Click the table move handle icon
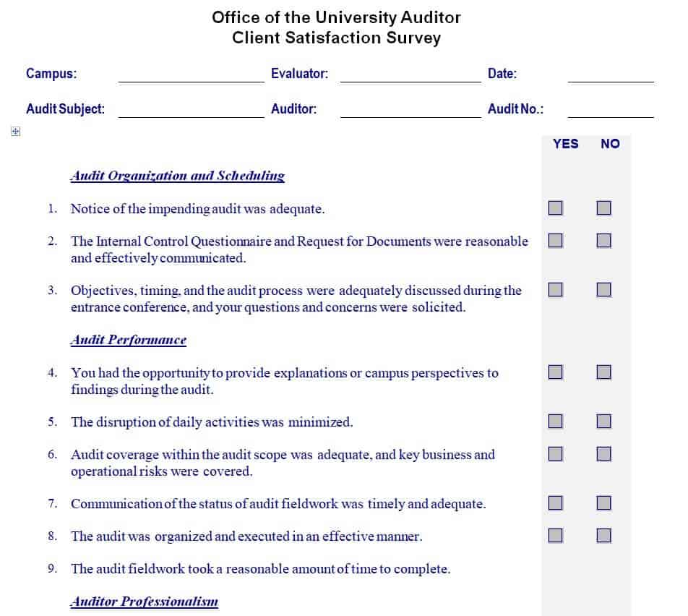 16,132
